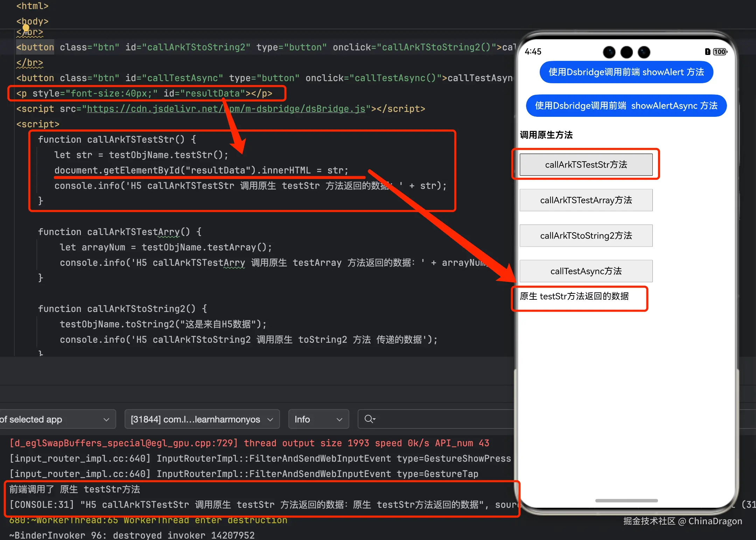Select the log line 前端调用了 原生 testStr方法
Viewport: 756px width, 540px height.
[75, 489]
